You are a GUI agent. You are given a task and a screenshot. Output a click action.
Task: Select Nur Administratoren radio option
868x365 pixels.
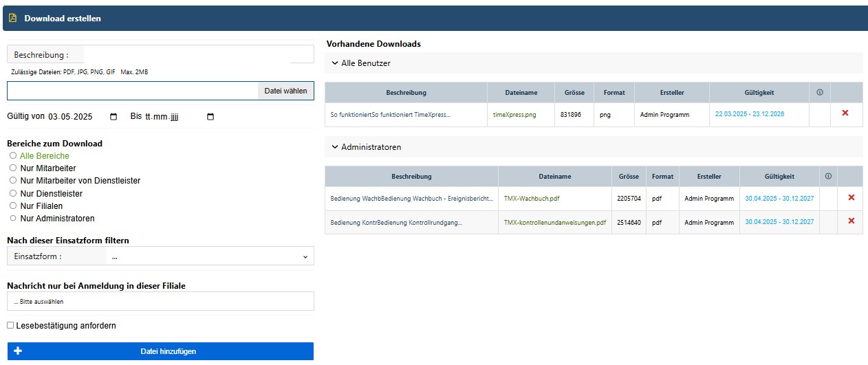pyautogui.click(x=13, y=218)
